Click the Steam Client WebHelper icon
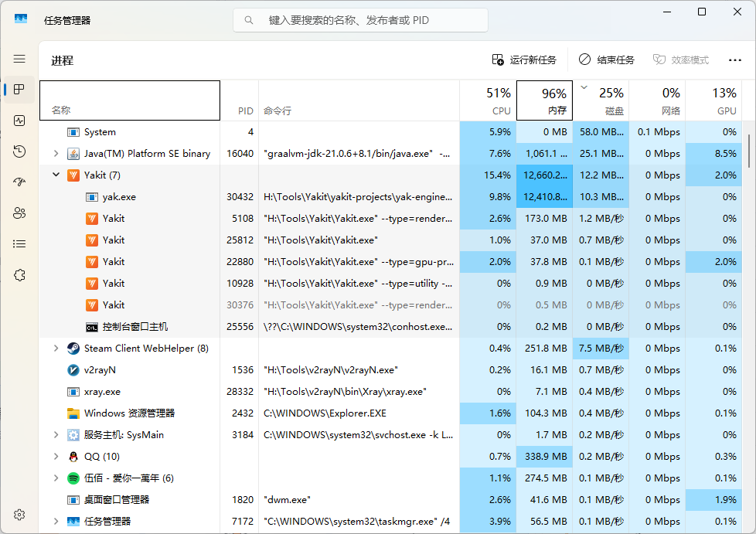This screenshot has height=534, width=756. coord(73,349)
